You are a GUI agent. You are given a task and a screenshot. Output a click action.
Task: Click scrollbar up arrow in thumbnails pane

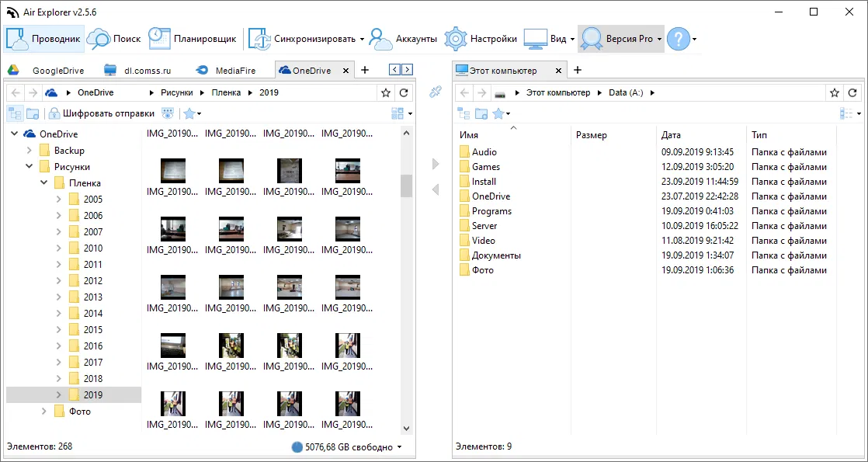coord(406,134)
